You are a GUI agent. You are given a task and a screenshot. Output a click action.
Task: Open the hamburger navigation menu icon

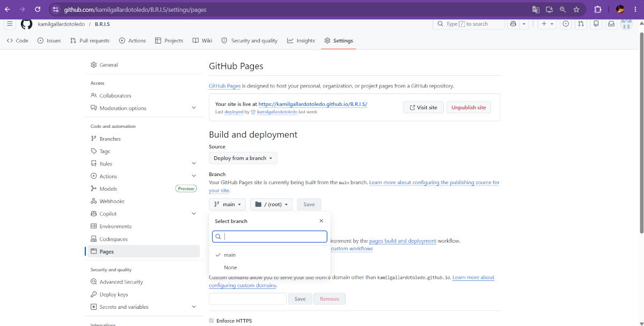(x=10, y=24)
